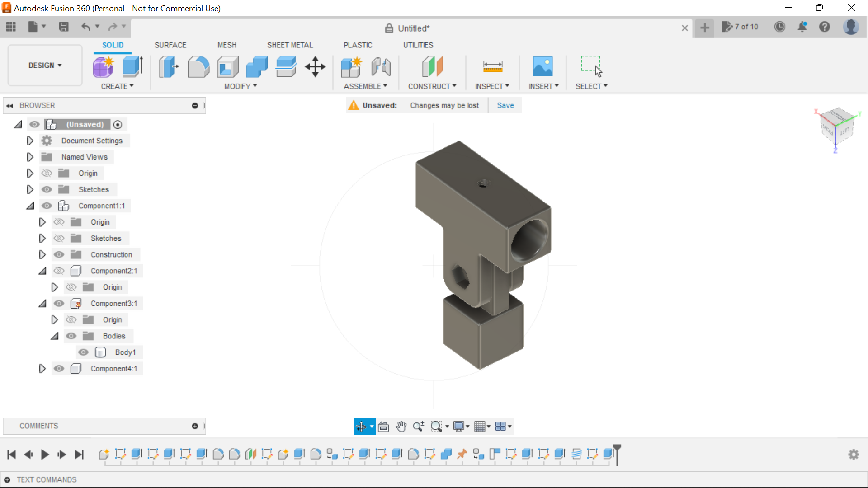Switch to the SURFACE tab
This screenshot has height=488, width=868.
point(170,45)
